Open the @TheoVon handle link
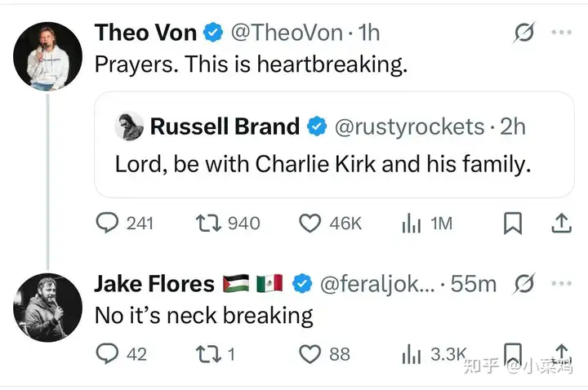The width and height of the screenshot is (588, 390). pos(287,33)
